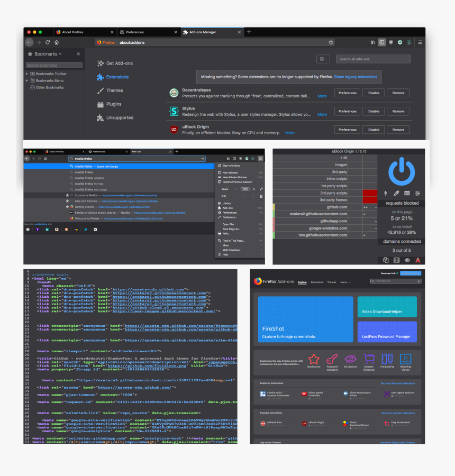Click More link for Decentraleyes
The height and width of the screenshot is (476, 455).
coord(322,96)
